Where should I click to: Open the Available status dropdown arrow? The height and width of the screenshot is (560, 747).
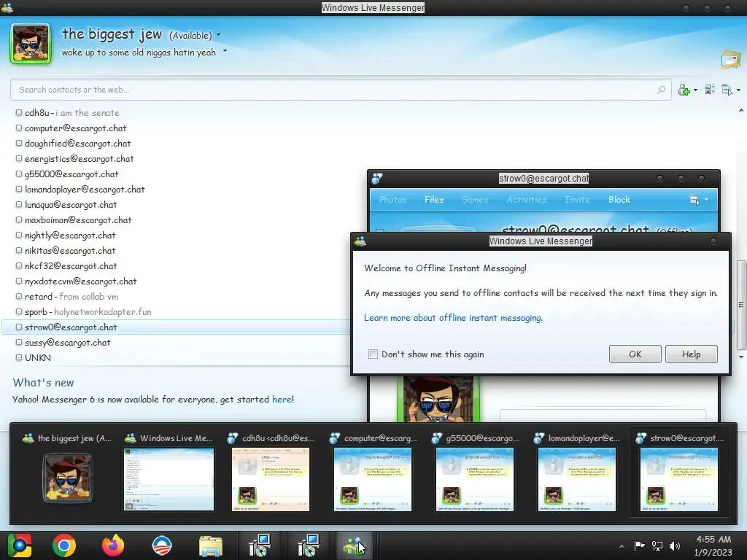click(x=219, y=35)
